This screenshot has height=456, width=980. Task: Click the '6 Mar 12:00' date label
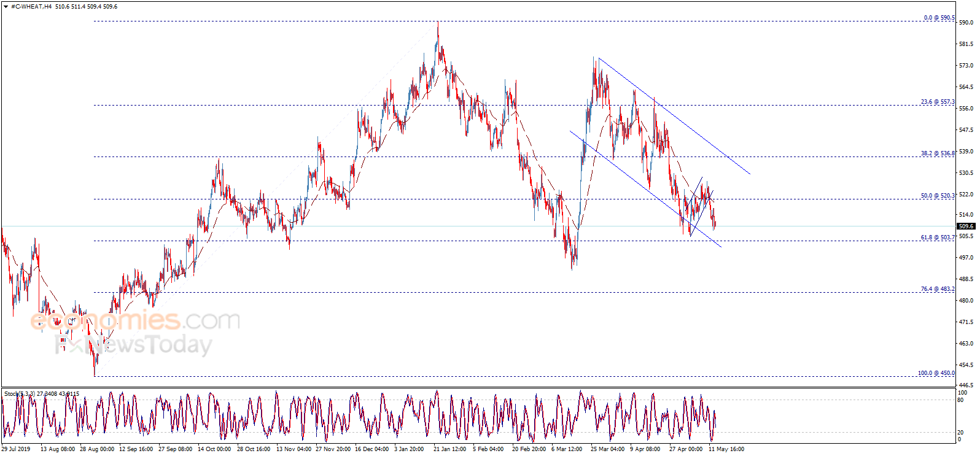(x=567, y=449)
